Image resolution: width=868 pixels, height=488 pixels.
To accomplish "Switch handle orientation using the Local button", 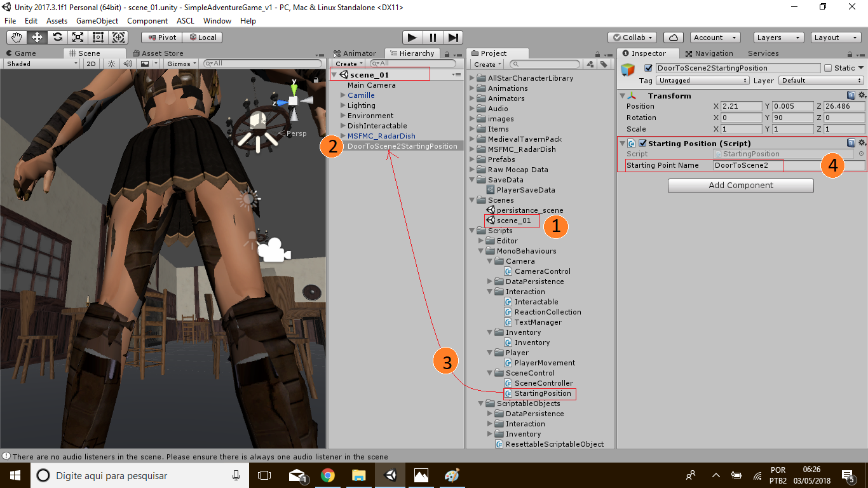I will [x=203, y=37].
